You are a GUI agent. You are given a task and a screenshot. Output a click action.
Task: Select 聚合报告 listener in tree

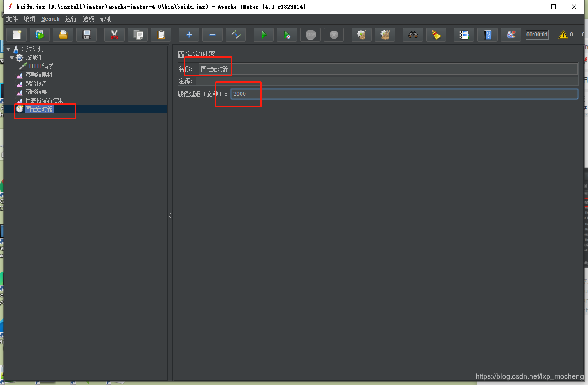click(36, 83)
